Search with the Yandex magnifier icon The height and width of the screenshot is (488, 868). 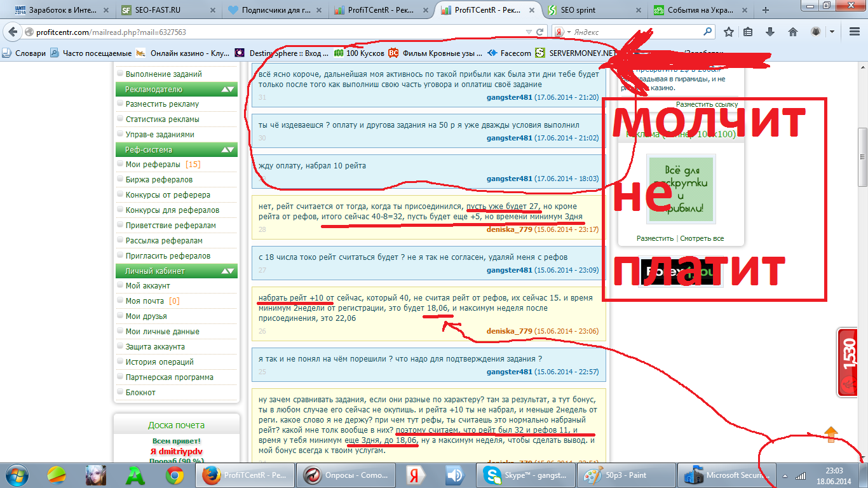tap(708, 32)
